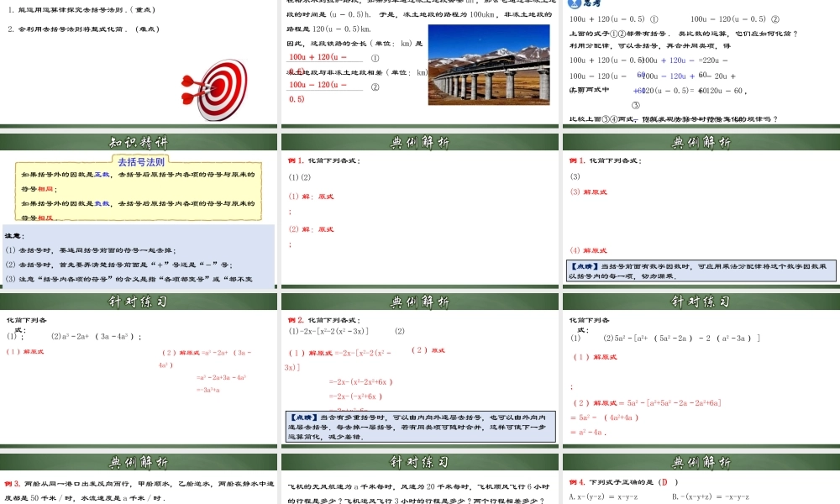Click 2. 会利用去括号法则将整式化简 objective
The height and width of the screenshot is (504, 840).
coord(83,29)
